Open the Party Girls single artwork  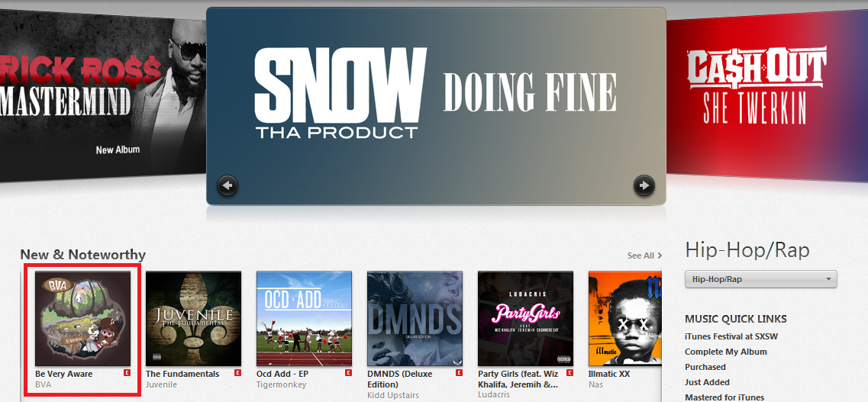525,319
